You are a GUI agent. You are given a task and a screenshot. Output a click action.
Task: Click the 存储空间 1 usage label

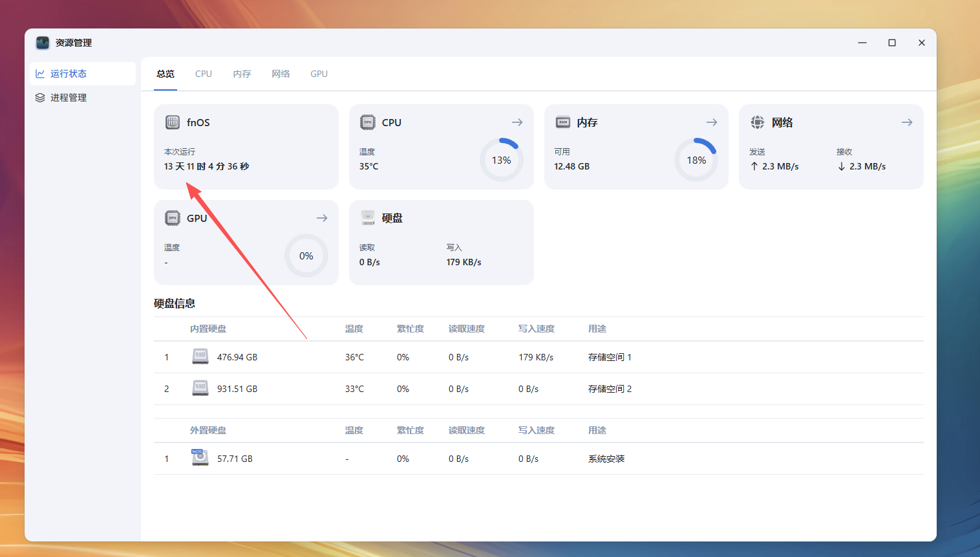click(x=608, y=356)
